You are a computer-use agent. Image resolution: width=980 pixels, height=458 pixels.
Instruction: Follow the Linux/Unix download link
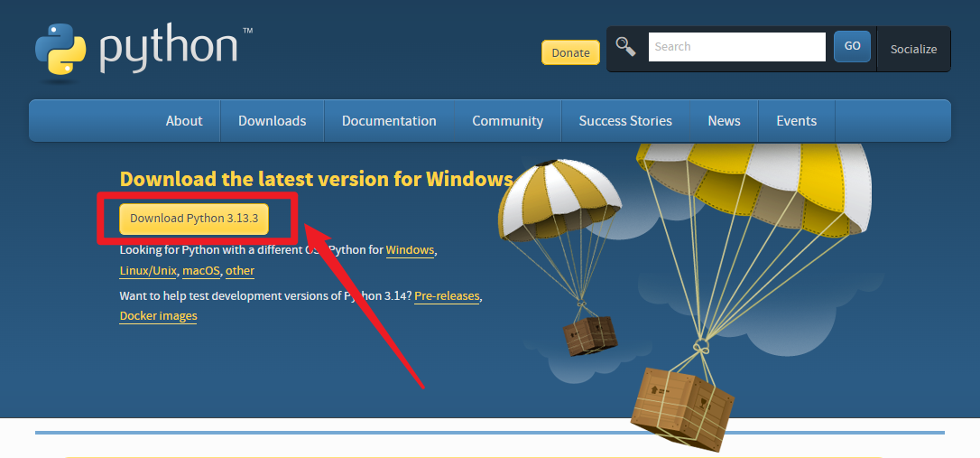click(x=148, y=271)
